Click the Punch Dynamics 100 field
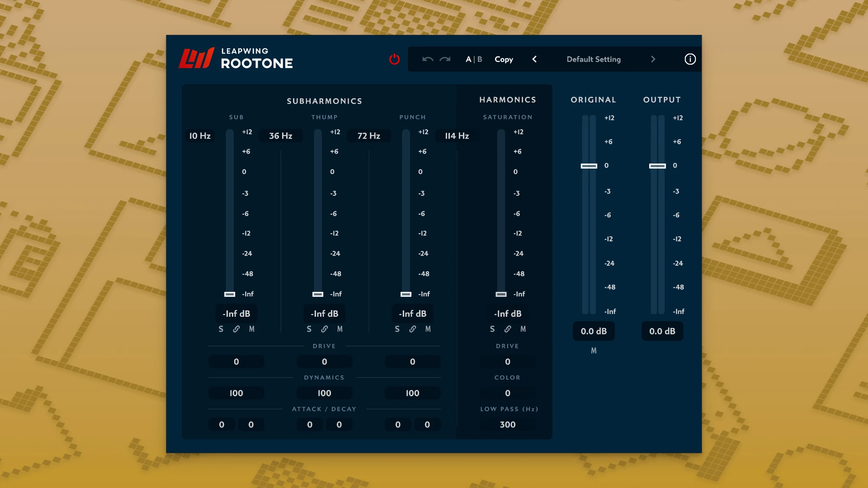The image size is (868, 488). click(x=413, y=393)
